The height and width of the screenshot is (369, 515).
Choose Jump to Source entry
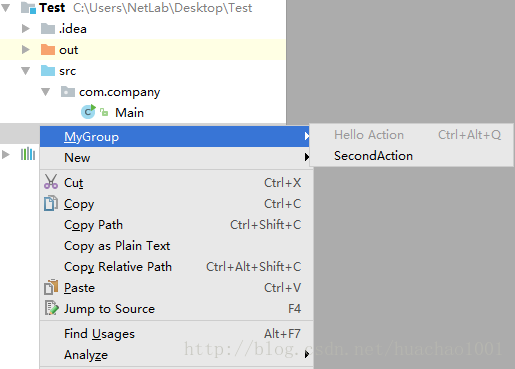click(x=176, y=309)
